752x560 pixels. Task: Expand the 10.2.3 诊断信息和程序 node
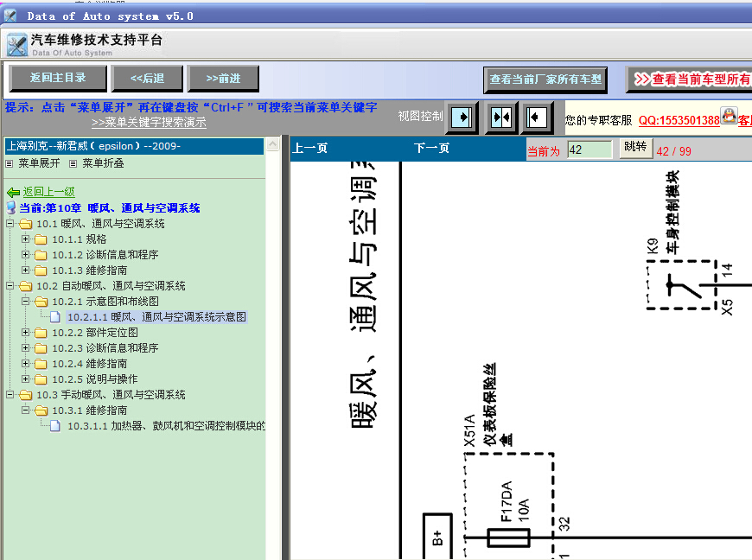pos(25,347)
